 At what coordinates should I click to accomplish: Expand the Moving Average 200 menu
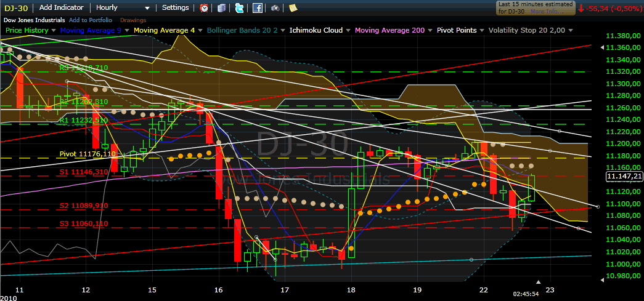(430, 30)
